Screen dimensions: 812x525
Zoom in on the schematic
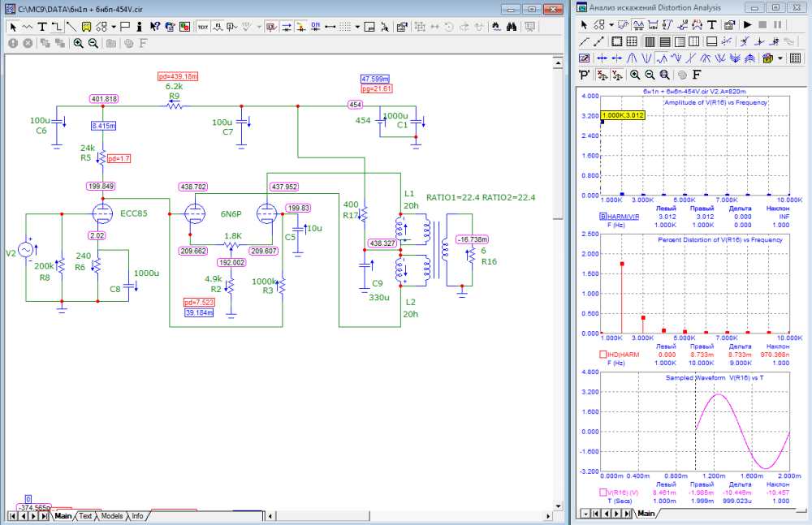pos(79,42)
